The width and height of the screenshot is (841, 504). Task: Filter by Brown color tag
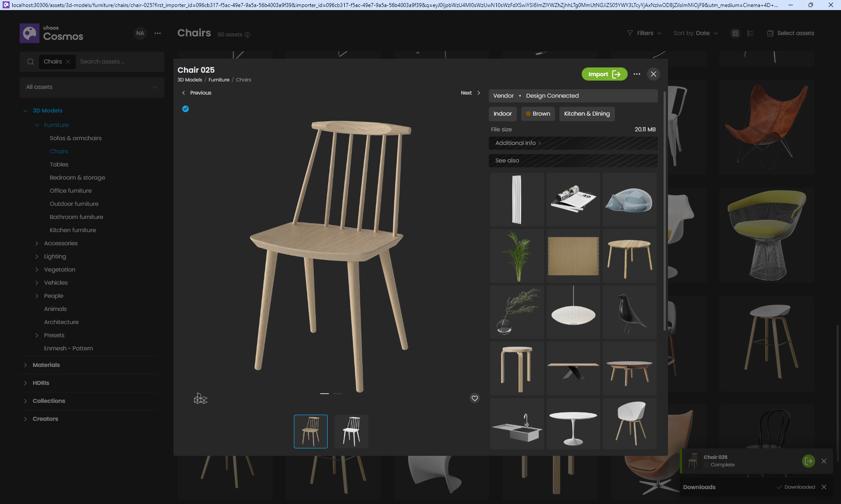[538, 114]
